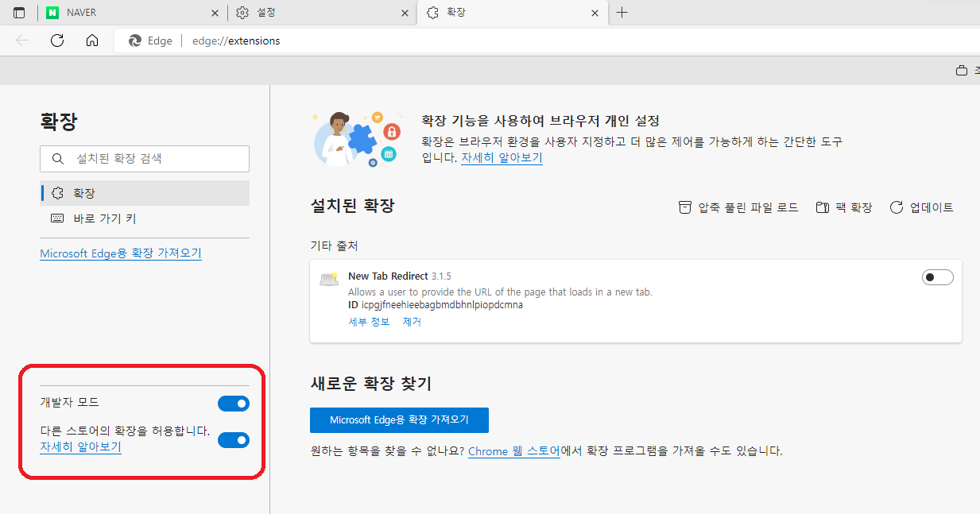
Task: Close the 설정 tab
Action: 405,13
